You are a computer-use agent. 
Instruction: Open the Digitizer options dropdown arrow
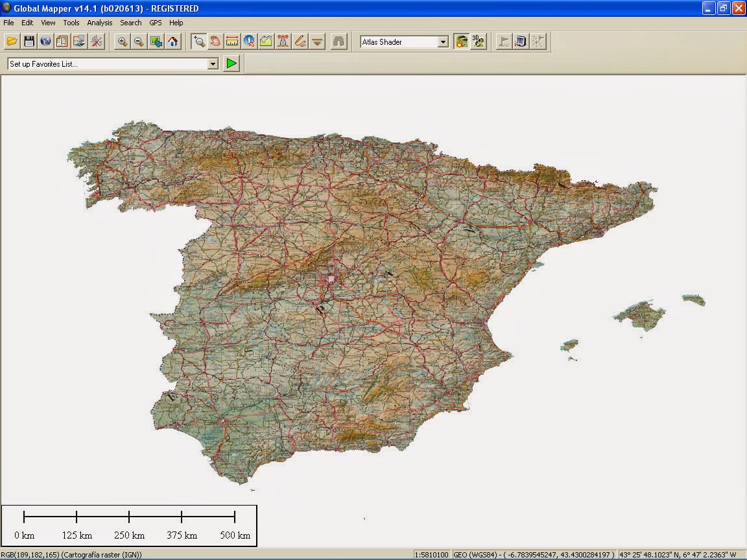tap(317, 40)
